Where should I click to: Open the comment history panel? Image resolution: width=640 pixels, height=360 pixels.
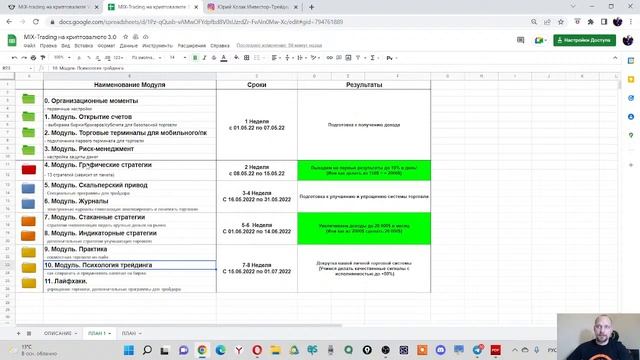(520, 40)
